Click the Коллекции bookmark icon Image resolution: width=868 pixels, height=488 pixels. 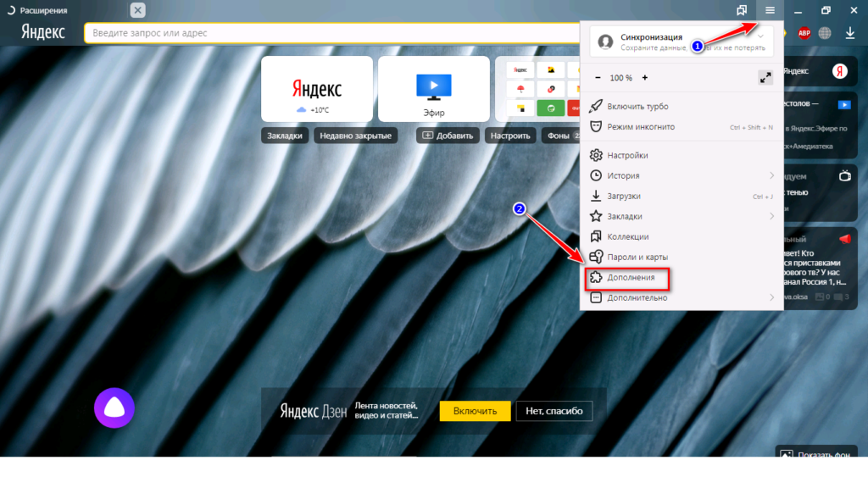(x=596, y=236)
